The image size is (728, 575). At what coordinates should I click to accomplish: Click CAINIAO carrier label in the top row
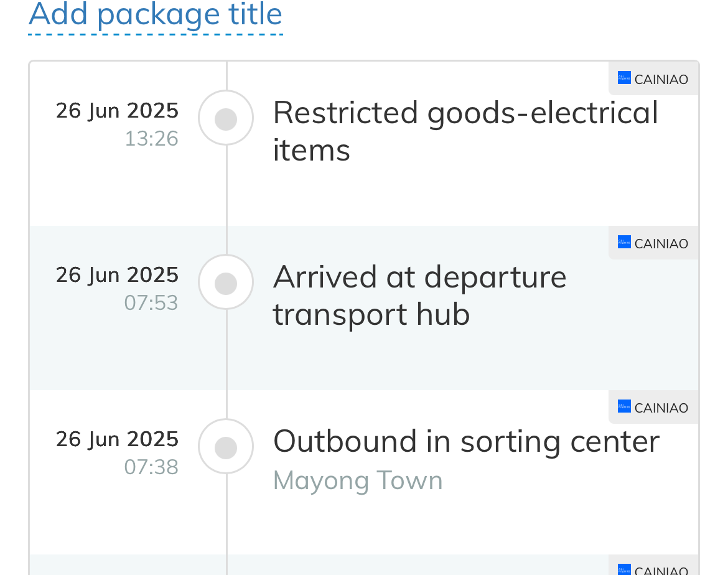tap(661, 80)
